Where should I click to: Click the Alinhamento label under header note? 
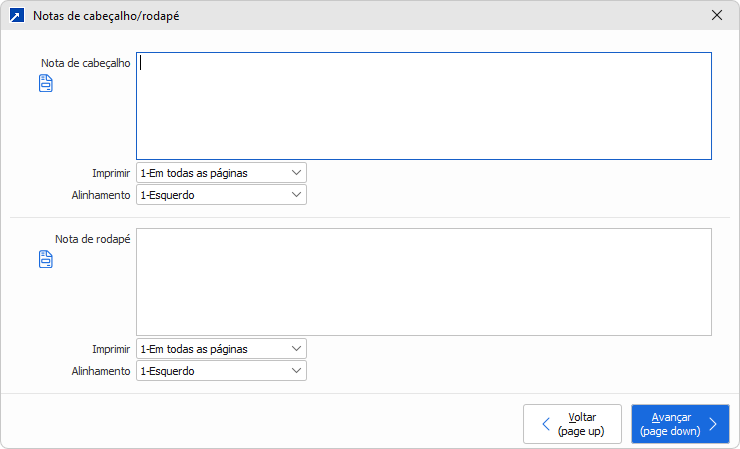[x=101, y=195]
